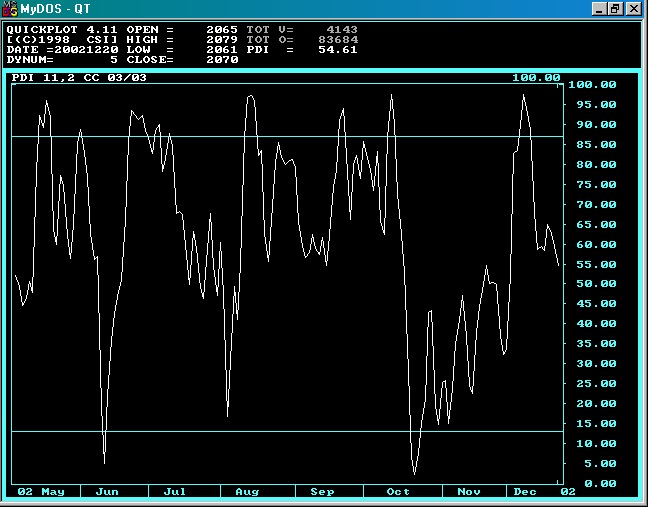Click the 30.00 y-axis label

pyautogui.click(x=596, y=364)
